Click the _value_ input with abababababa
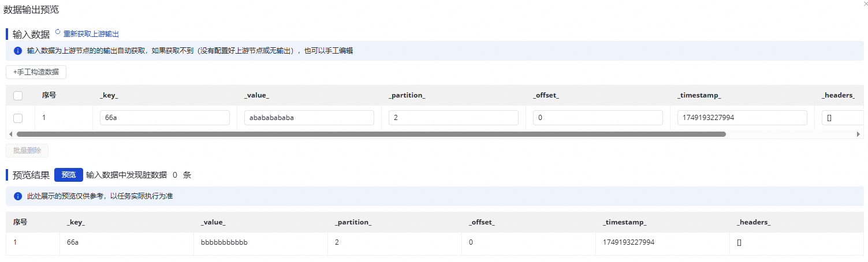The image size is (868, 262). [x=309, y=118]
